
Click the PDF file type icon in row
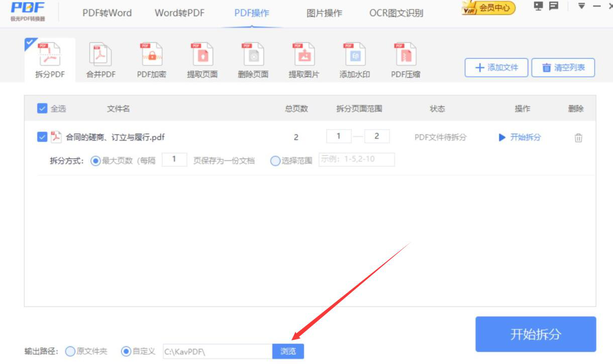click(56, 137)
